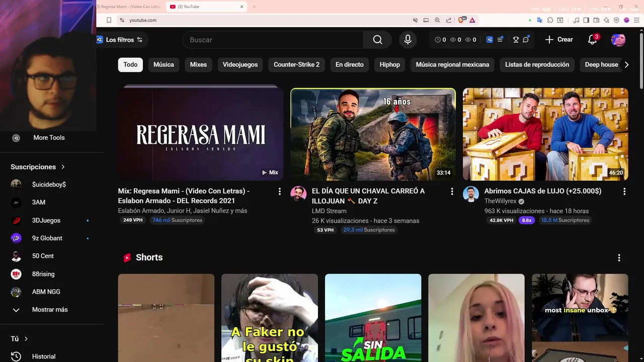Open a new browser tab
Image resolution: width=644 pixels, height=362 pixels.
pyautogui.click(x=254, y=7)
